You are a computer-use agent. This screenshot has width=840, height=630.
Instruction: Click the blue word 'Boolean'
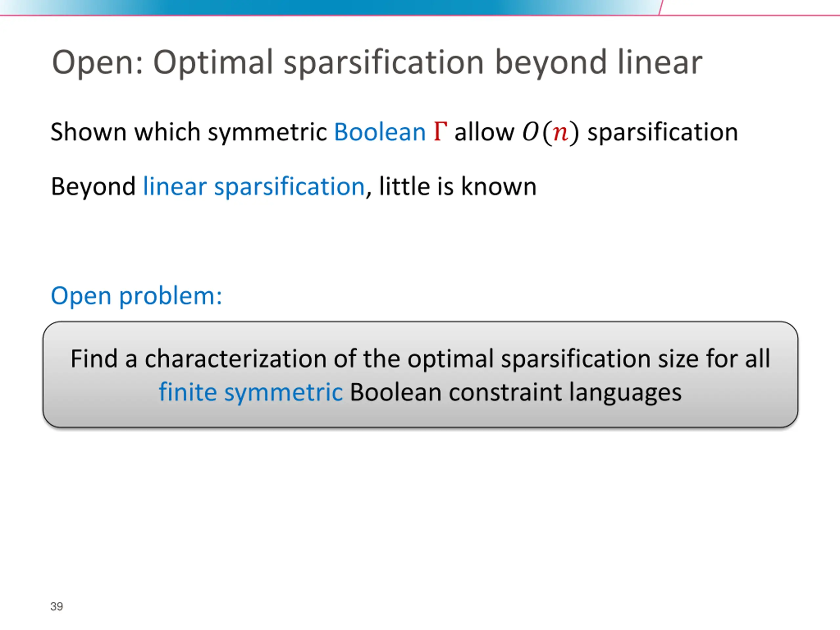click(379, 132)
